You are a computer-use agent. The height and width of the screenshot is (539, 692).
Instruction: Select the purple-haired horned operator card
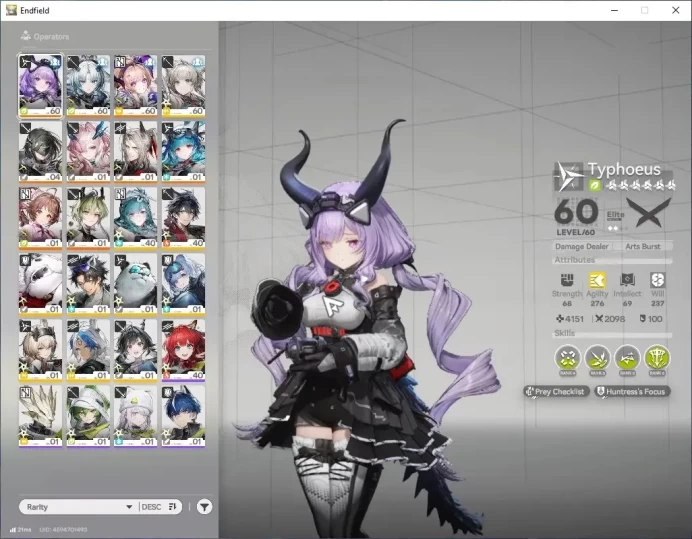[x=40, y=86]
